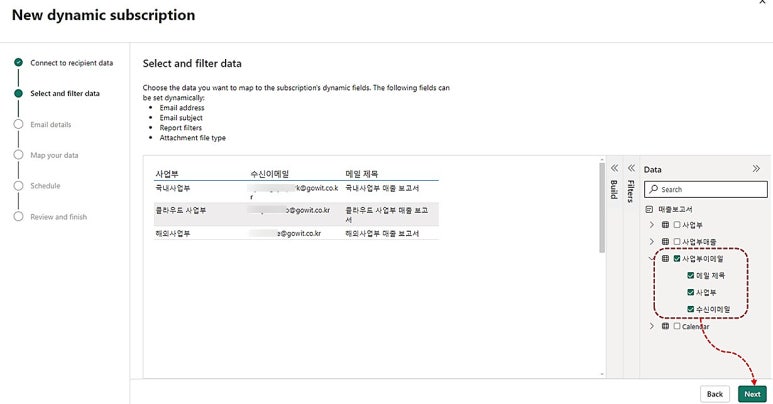Click the Next button

(752, 394)
